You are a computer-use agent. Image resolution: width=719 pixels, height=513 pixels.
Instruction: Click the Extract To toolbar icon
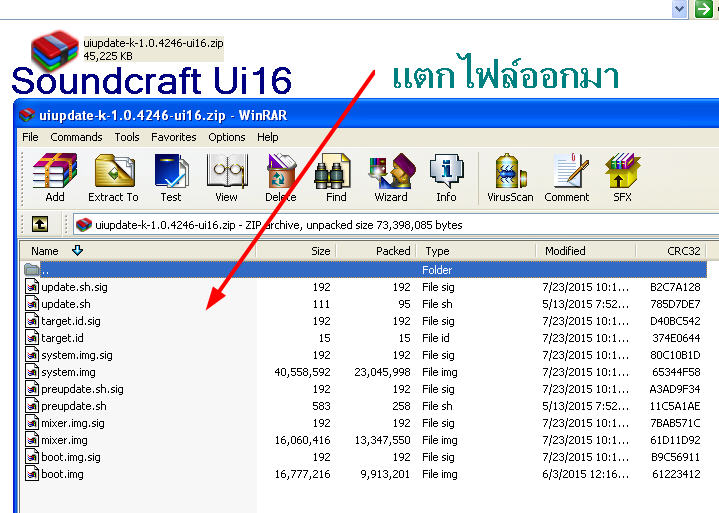[113, 178]
